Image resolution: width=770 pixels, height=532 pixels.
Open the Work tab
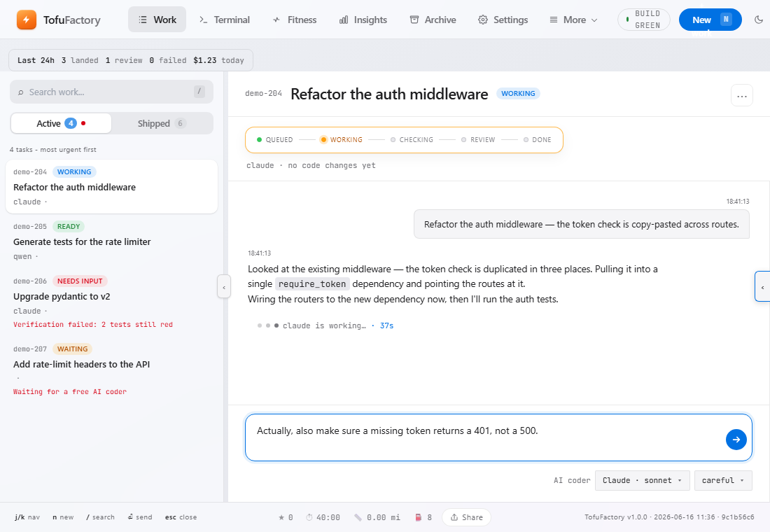click(x=157, y=20)
